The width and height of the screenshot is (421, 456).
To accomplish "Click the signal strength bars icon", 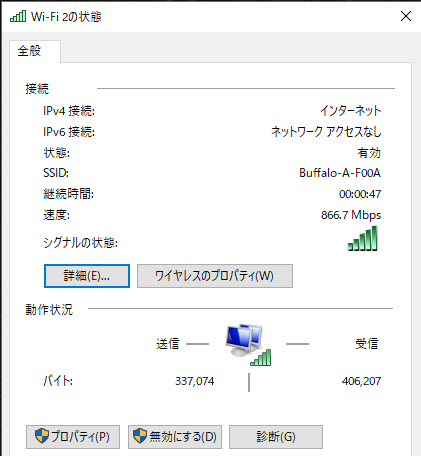I will (363, 238).
